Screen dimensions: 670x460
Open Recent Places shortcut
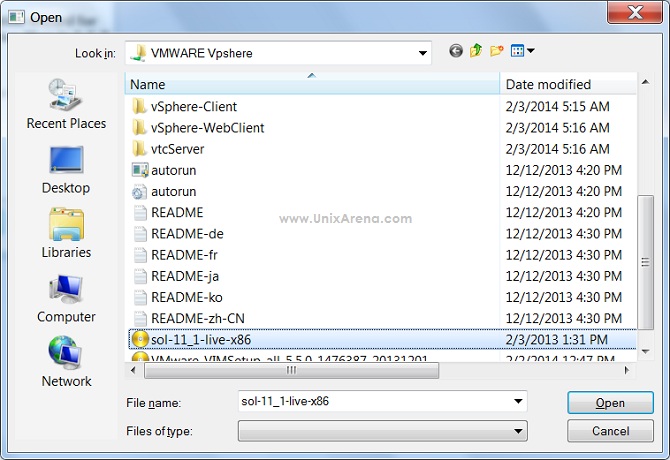pos(66,104)
